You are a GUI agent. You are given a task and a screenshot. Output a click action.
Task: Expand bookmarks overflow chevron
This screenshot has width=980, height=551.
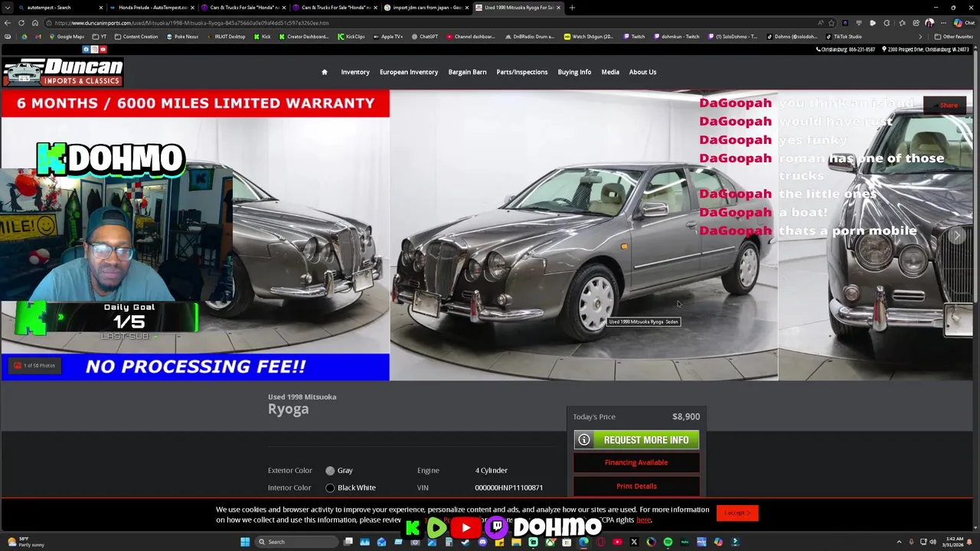(x=920, y=37)
